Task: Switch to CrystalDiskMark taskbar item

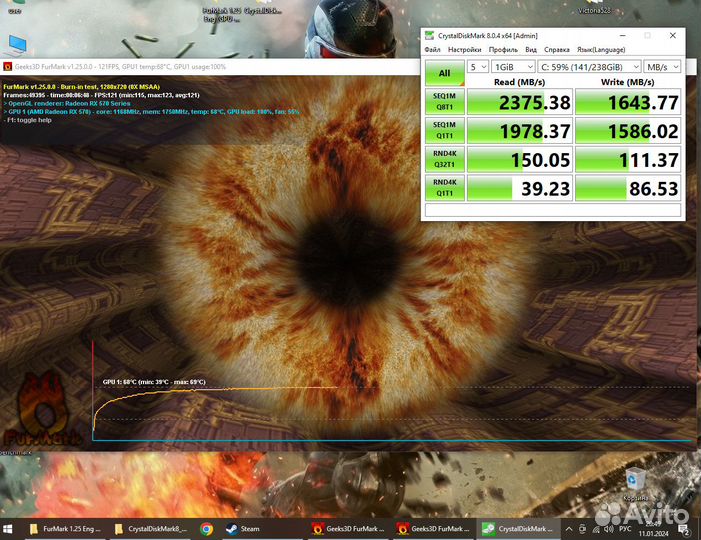Action: click(519, 529)
